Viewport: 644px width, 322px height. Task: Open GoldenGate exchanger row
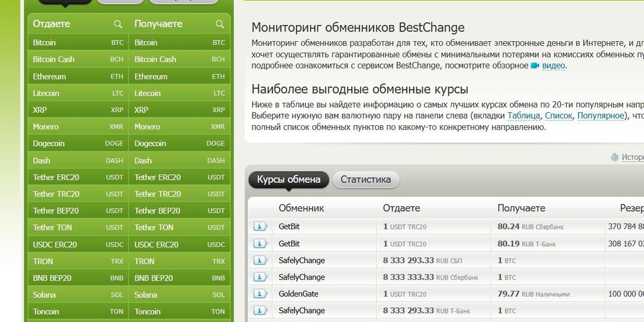pos(299,294)
